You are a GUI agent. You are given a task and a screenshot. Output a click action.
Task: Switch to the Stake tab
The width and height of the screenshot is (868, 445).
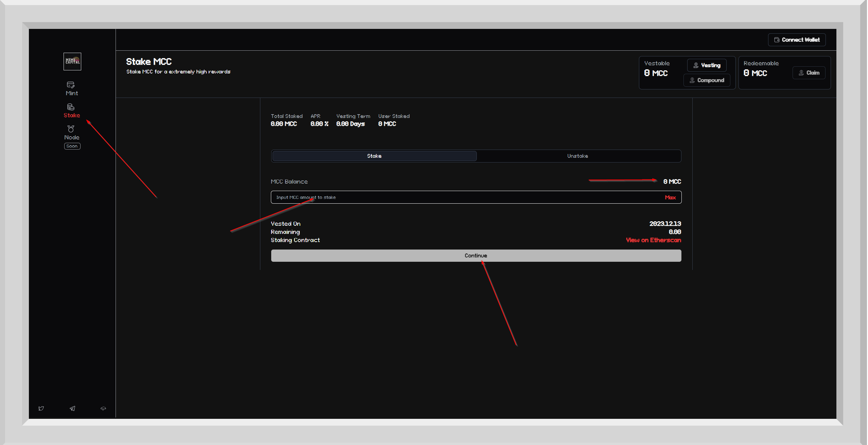point(374,156)
